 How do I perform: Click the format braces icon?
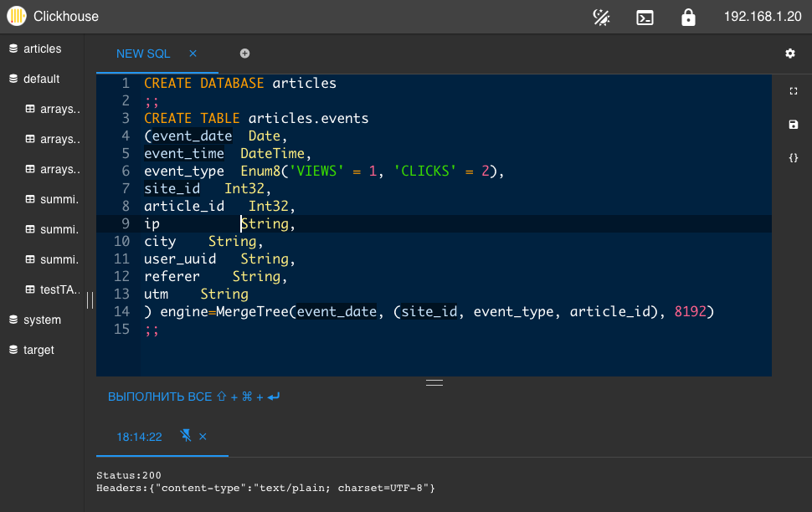tap(794, 158)
